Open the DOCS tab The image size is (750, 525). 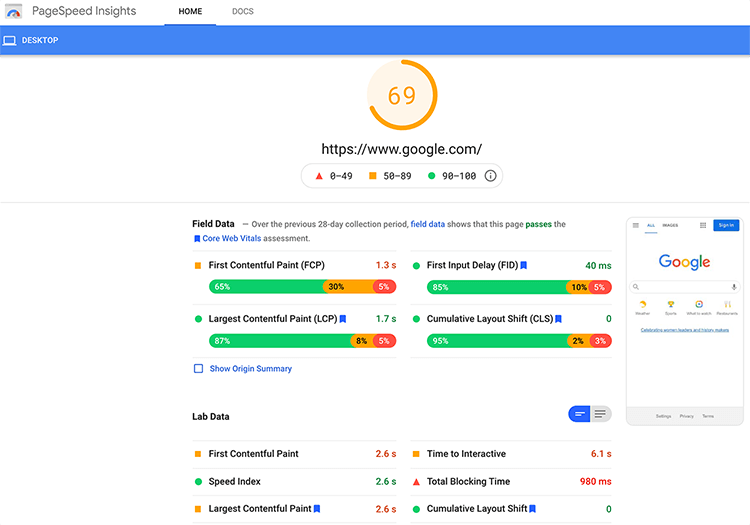pyautogui.click(x=243, y=11)
